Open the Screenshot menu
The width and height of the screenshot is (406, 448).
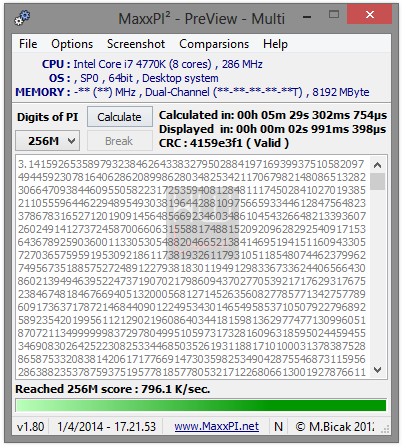point(136,44)
